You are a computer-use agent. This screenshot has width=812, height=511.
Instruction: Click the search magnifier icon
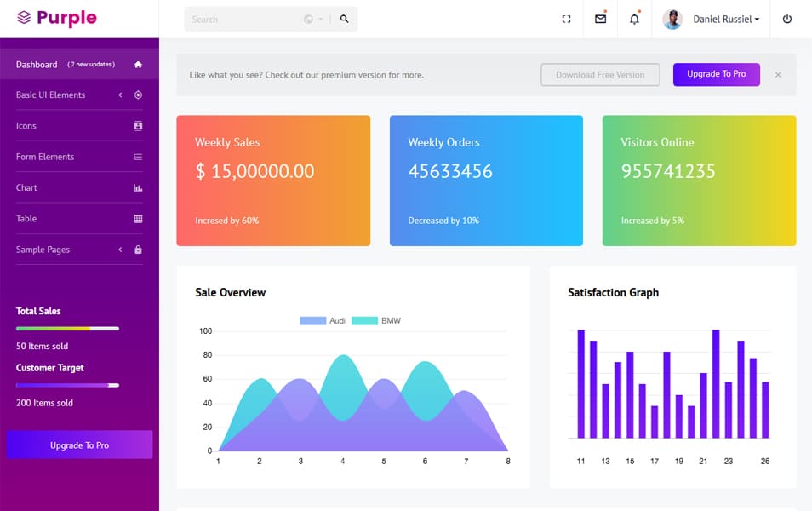pos(344,19)
